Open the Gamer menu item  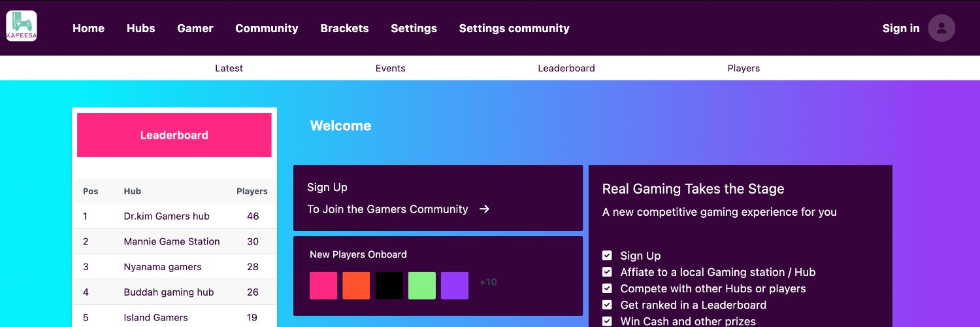click(x=195, y=28)
